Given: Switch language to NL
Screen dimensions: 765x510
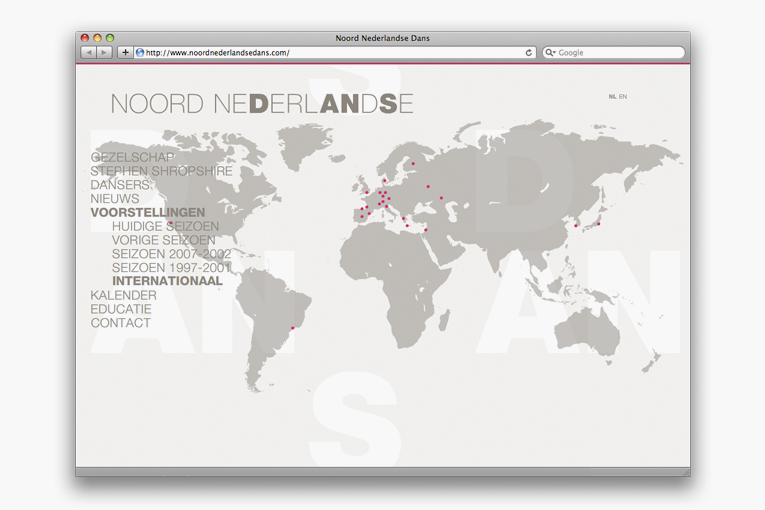Looking at the screenshot, I should click(x=612, y=97).
